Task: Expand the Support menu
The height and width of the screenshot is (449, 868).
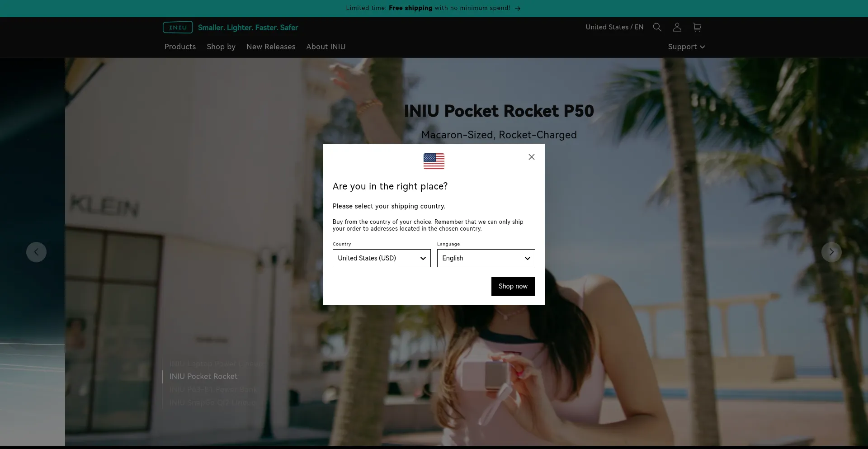Action: point(686,47)
